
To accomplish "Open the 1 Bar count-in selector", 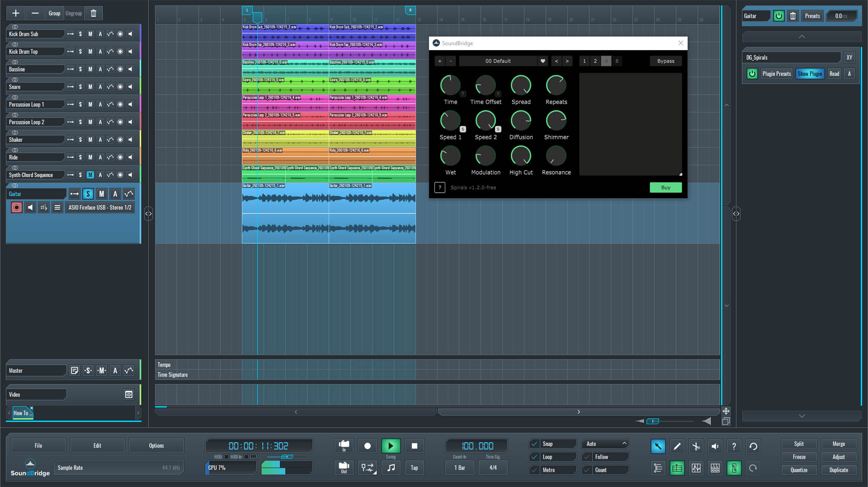I will pyautogui.click(x=460, y=468).
